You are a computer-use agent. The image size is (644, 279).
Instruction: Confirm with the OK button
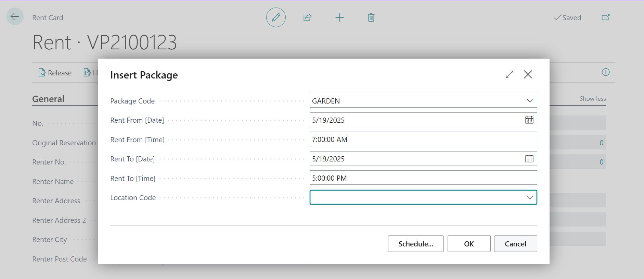tap(468, 244)
